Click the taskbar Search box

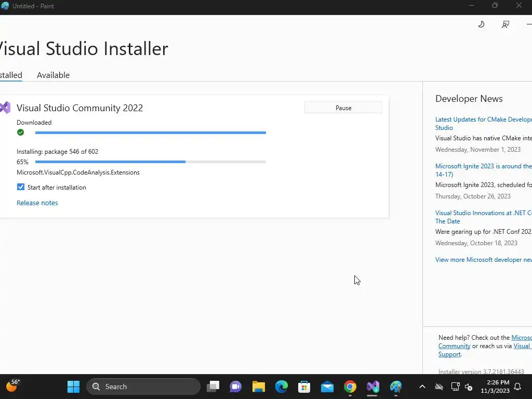click(x=143, y=387)
